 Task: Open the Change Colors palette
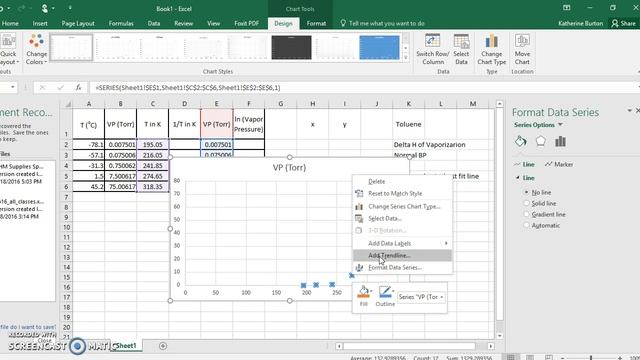click(36, 50)
